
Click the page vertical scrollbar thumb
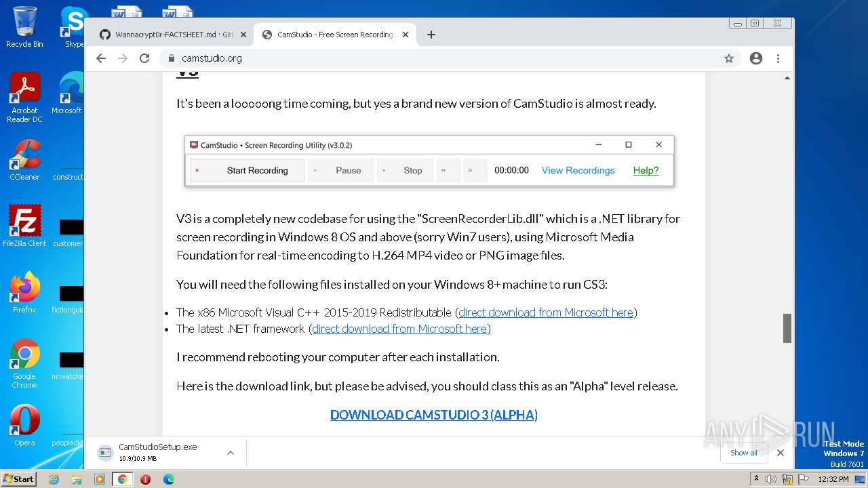pos(787,328)
